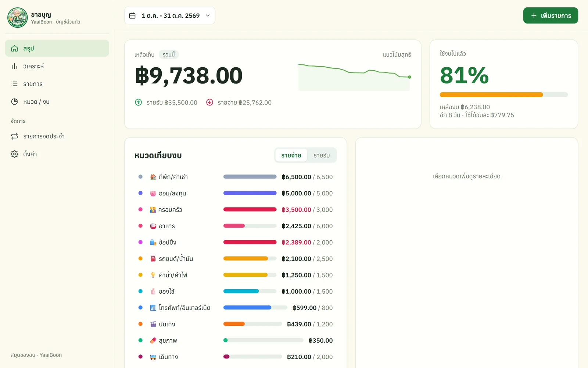Image resolution: width=588 pixels, height=368 pixels.
Task: Click the net trend sparkline chart
Action: (x=355, y=77)
